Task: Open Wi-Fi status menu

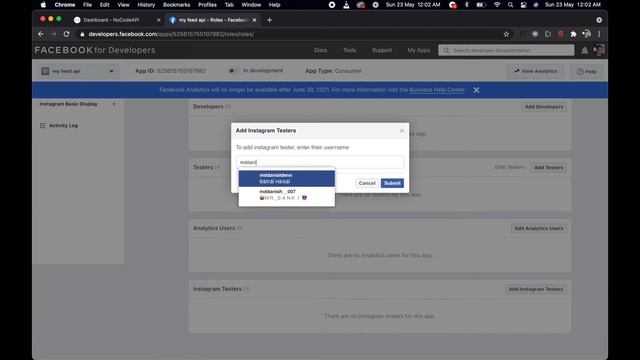Action: tap(497, 5)
